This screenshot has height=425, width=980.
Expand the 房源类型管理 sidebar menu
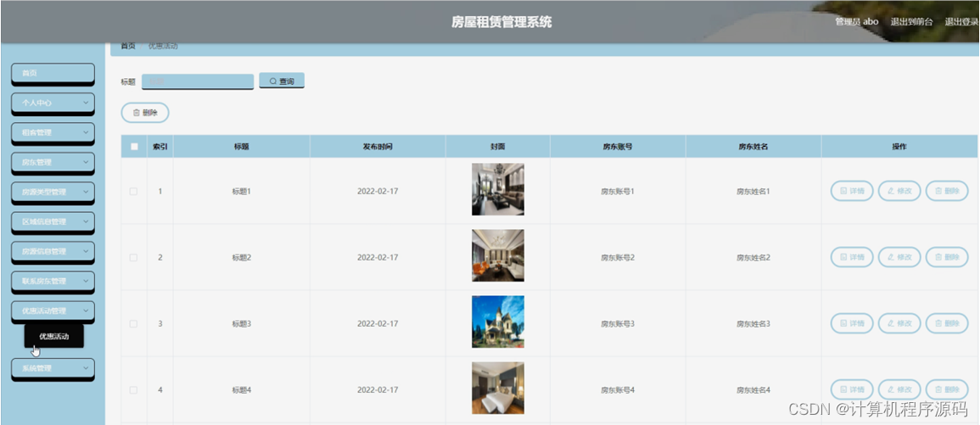[x=53, y=192]
